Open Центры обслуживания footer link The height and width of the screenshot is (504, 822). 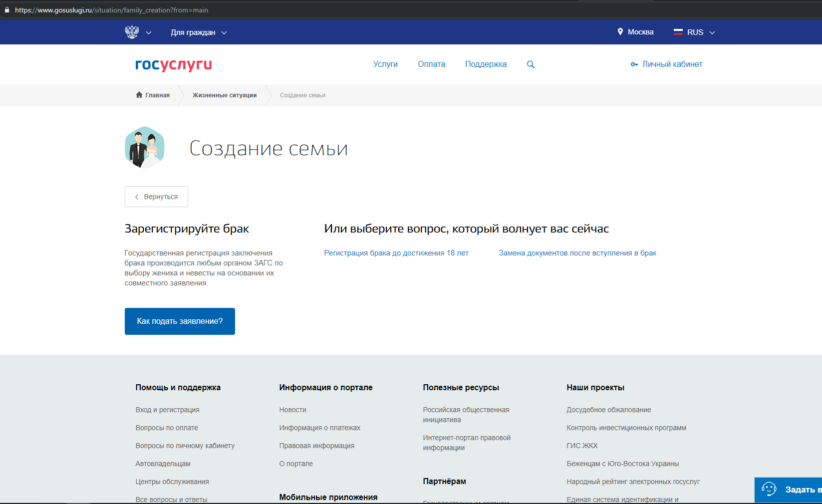[172, 482]
